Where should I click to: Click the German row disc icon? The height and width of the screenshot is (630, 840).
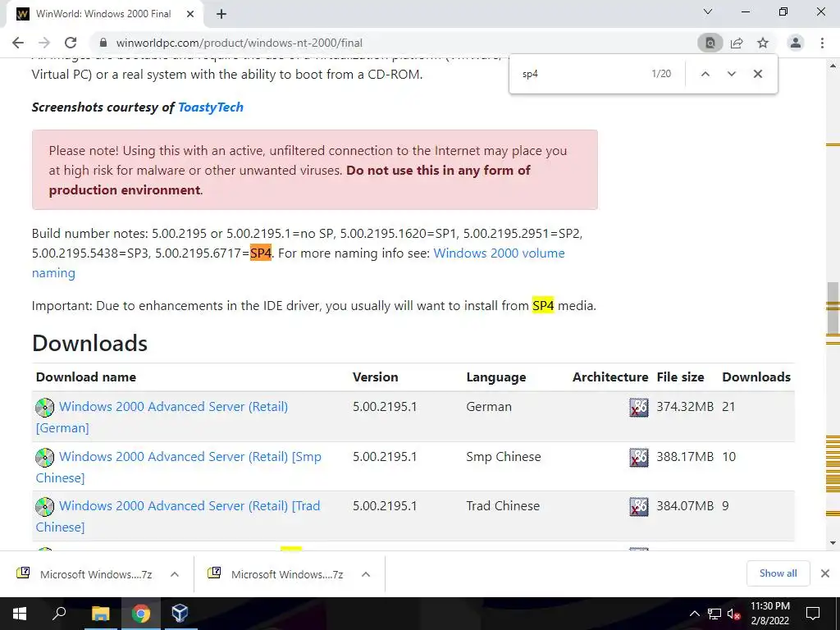(45, 407)
